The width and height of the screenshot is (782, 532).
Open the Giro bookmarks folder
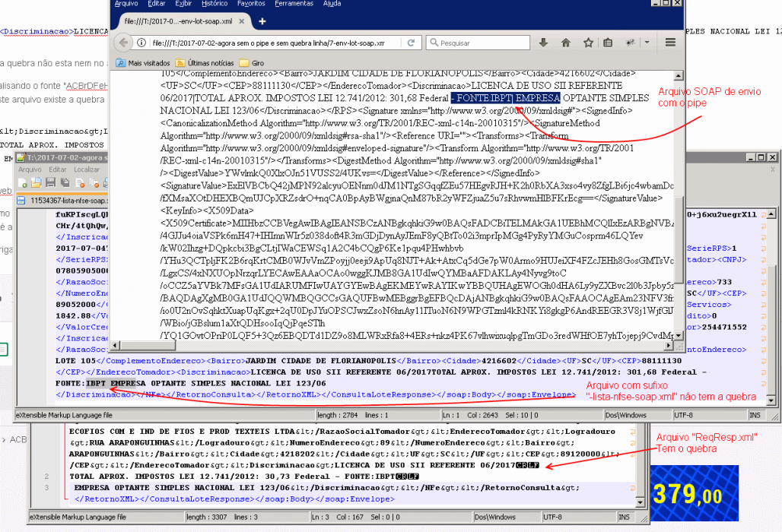[x=252, y=63]
